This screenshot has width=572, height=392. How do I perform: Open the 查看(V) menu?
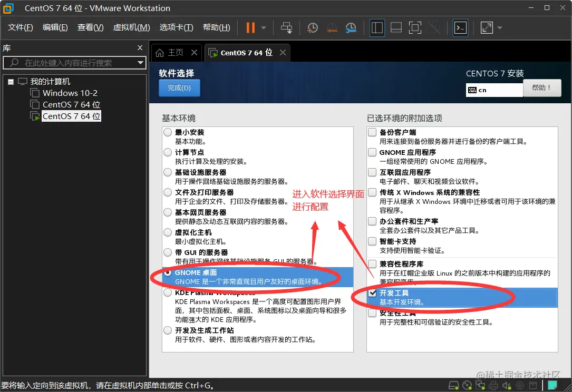(x=91, y=28)
